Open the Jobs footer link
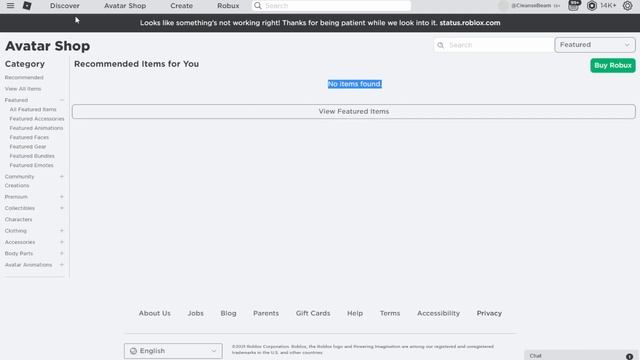Image resolution: width=640 pixels, height=360 pixels. click(x=196, y=313)
